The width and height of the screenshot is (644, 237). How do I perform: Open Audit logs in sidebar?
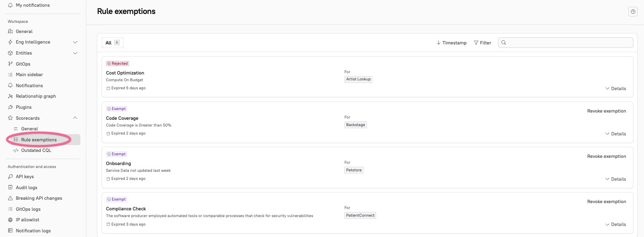click(x=26, y=187)
